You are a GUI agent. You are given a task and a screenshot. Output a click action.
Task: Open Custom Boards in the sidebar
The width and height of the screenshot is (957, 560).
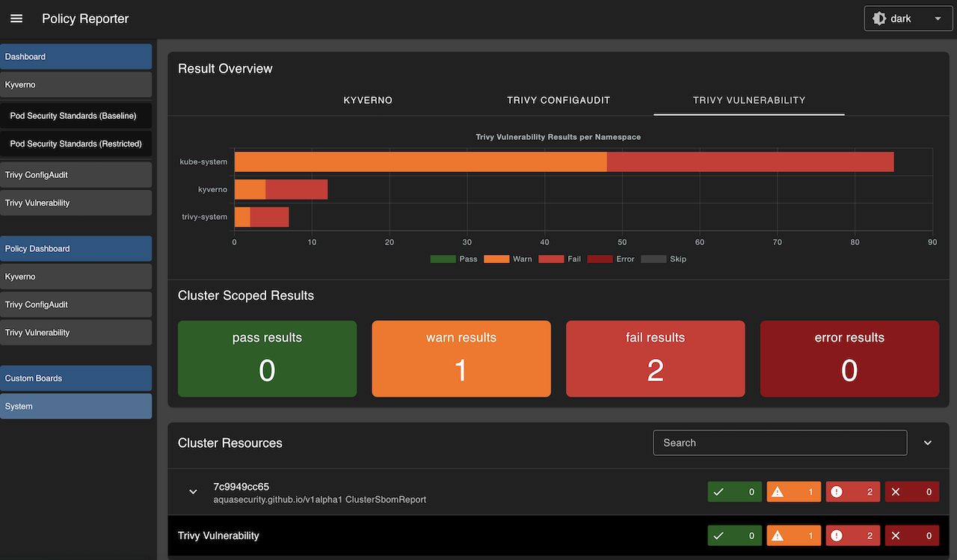click(x=76, y=378)
